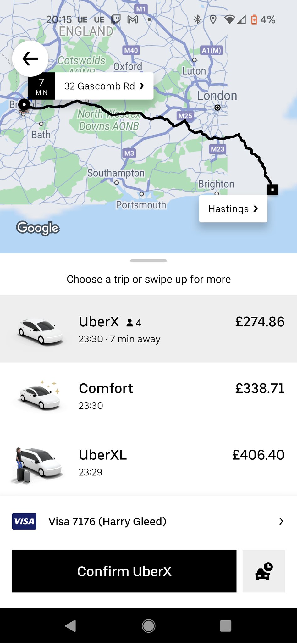Screen dimensions: 297x644
Task: Tap the bottom sheet drag handle
Action: 148,261
